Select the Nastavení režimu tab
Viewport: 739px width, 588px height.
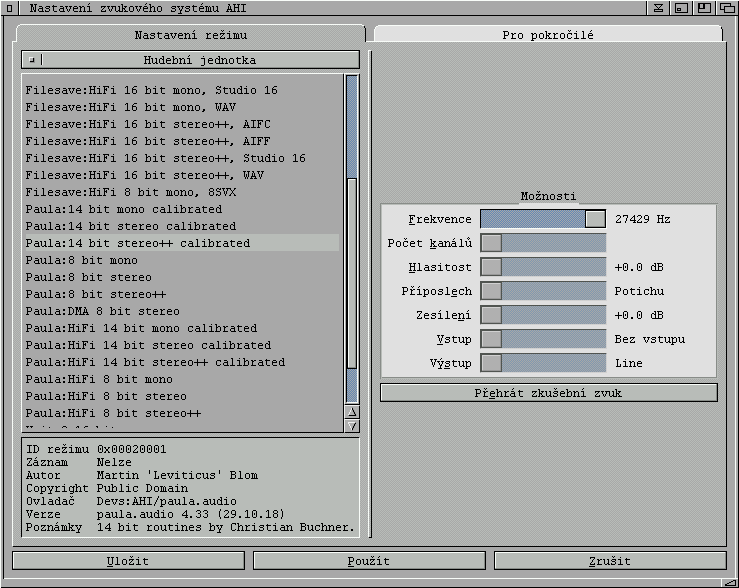191,35
